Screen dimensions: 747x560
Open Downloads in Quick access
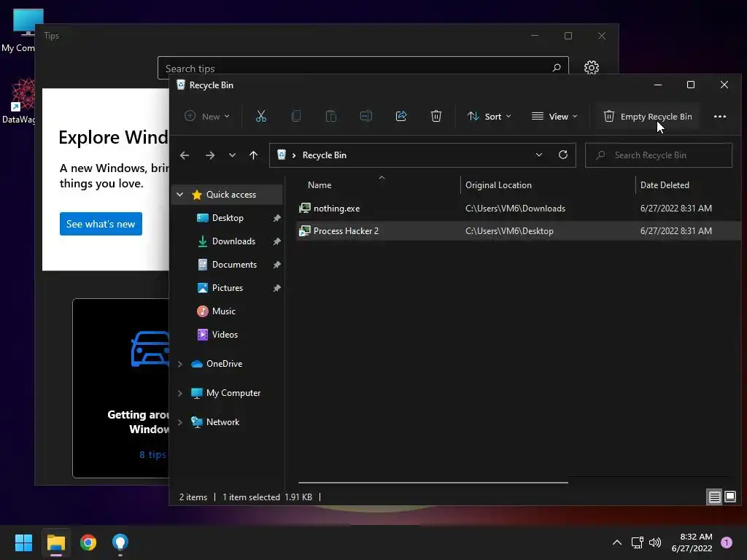(x=233, y=241)
